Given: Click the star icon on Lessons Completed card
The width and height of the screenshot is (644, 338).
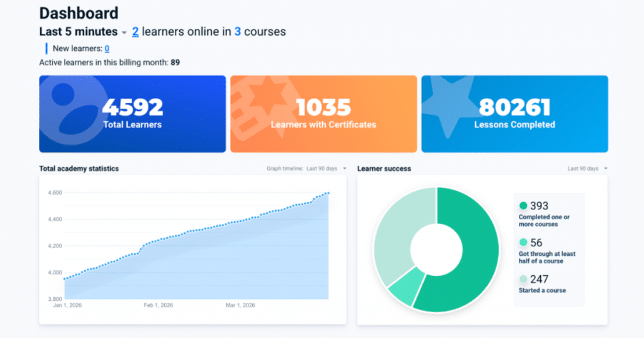Looking at the screenshot, I should click(450, 104).
